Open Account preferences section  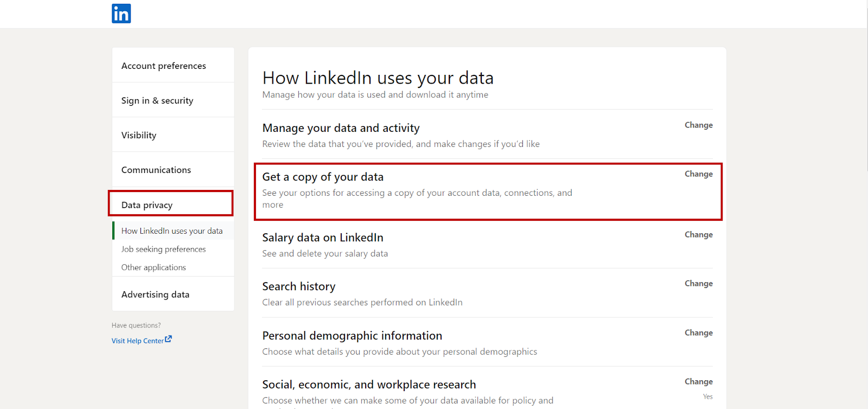[173, 66]
